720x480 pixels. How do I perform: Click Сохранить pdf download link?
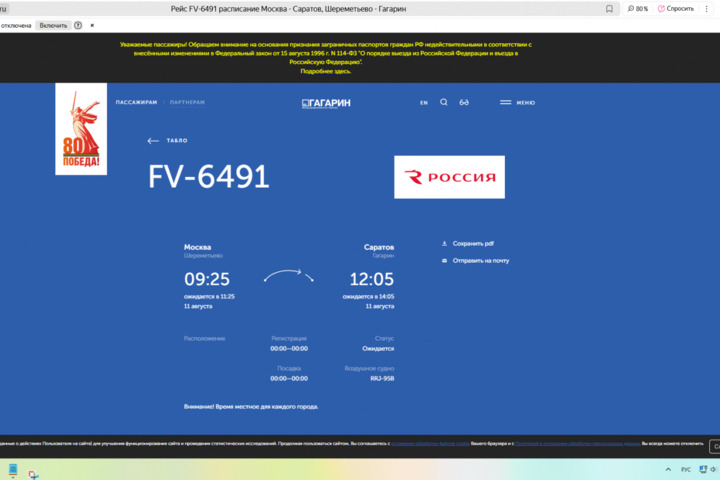[x=473, y=243]
